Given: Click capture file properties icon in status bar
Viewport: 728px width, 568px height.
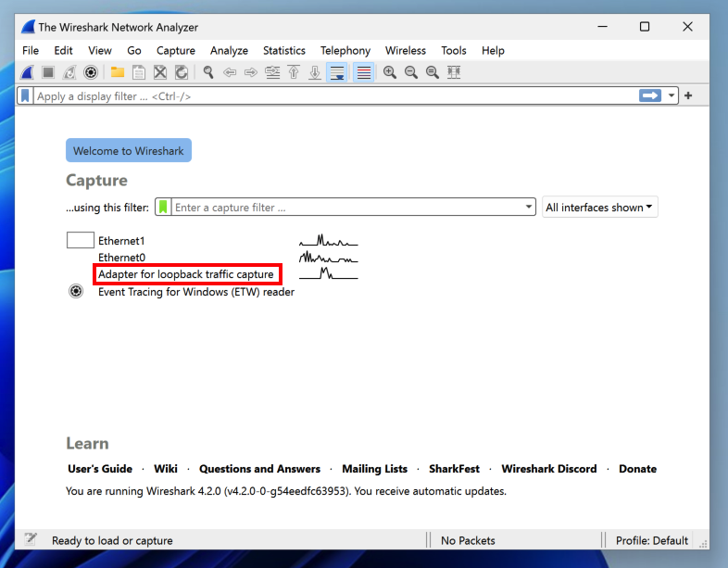Looking at the screenshot, I should tap(31, 538).
